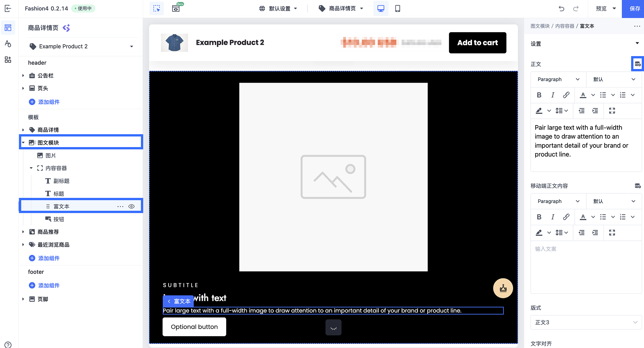Apply numbered list in 正文 editor
This screenshot has width=644, height=348.
pos(623,95)
